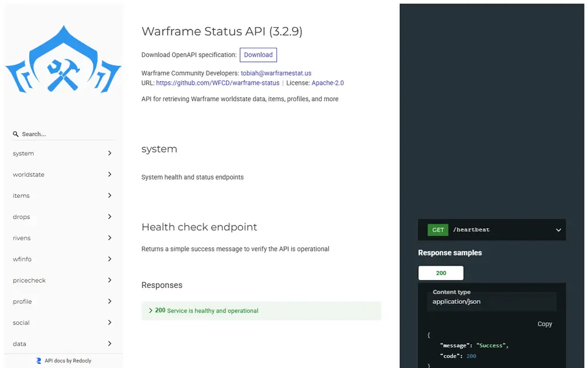Click the 200 code value in JSON
Viewport: 588px width, 368px height.
472,356
